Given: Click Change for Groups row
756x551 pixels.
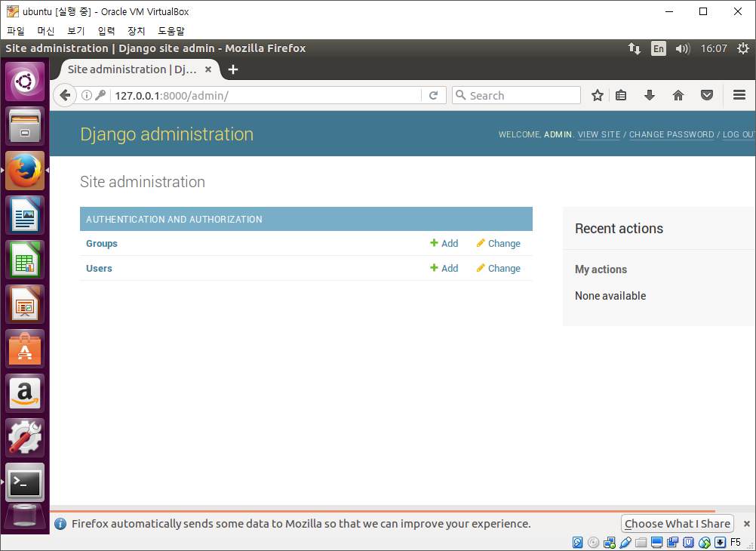Looking at the screenshot, I should [499, 243].
